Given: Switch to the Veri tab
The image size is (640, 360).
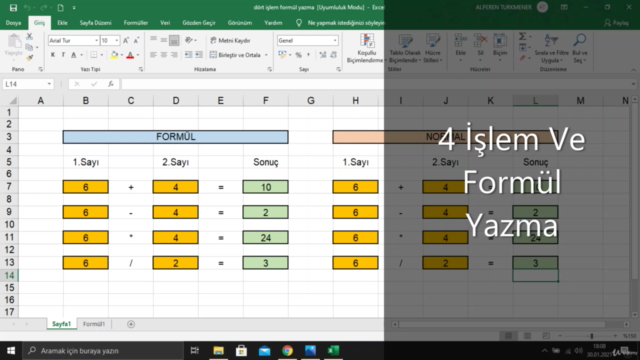Looking at the screenshot, I should point(165,23).
